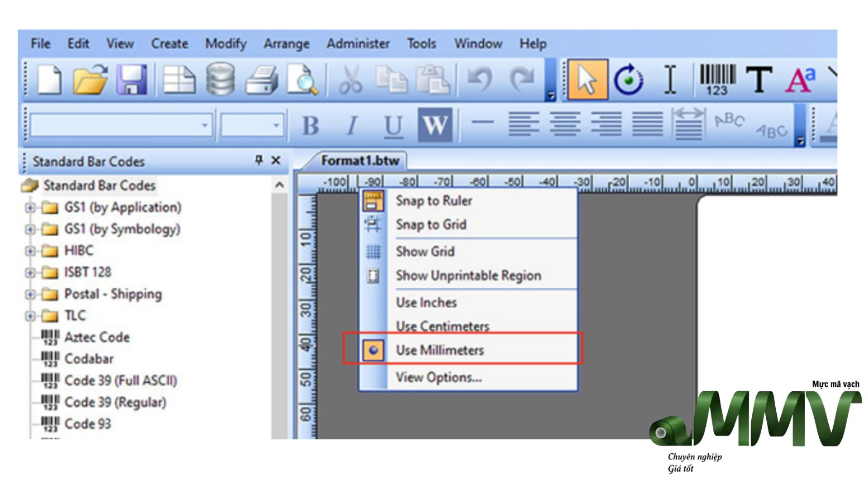Switch to Format1.btw tab

[x=360, y=161]
